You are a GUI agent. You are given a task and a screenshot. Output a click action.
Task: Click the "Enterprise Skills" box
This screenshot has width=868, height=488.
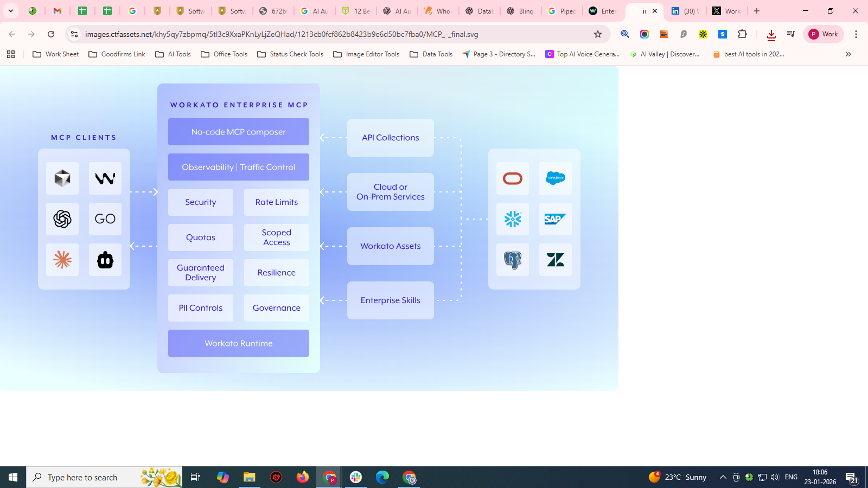click(x=391, y=300)
